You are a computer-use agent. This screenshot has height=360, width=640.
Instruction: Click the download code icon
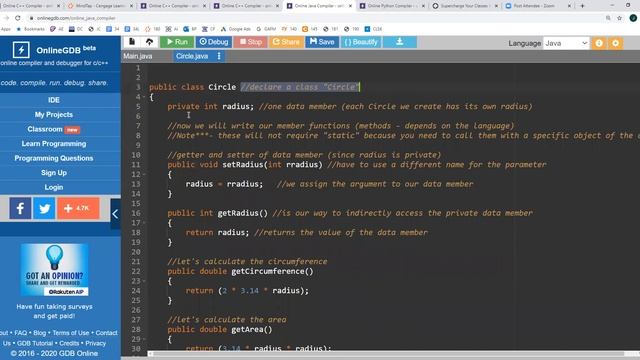[x=400, y=42]
